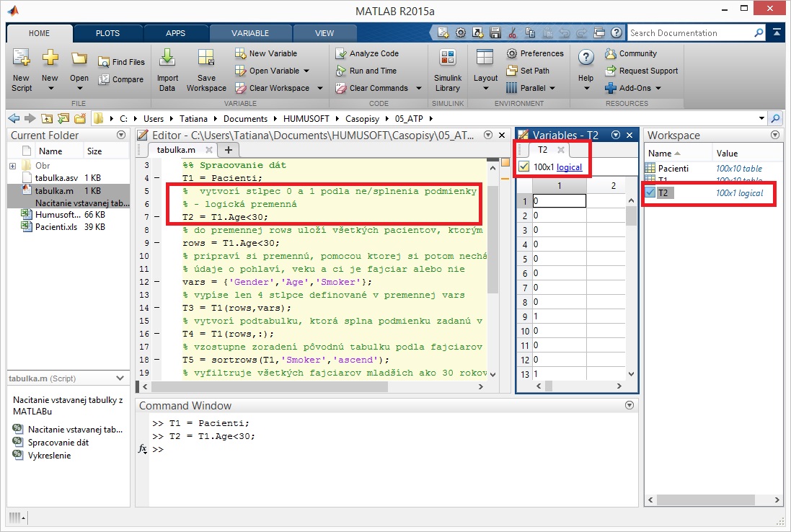Add a new editor tab with the plus button
The width and height of the screenshot is (791, 532).
click(229, 150)
